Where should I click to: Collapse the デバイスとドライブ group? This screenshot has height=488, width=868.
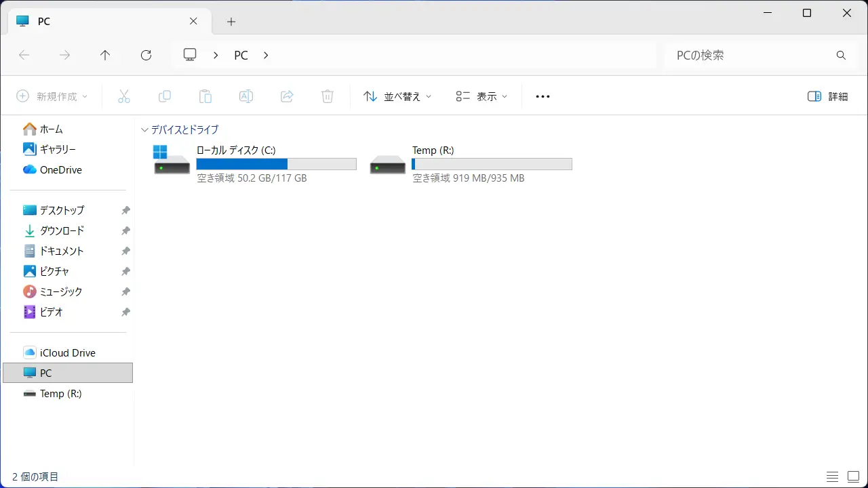point(144,129)
